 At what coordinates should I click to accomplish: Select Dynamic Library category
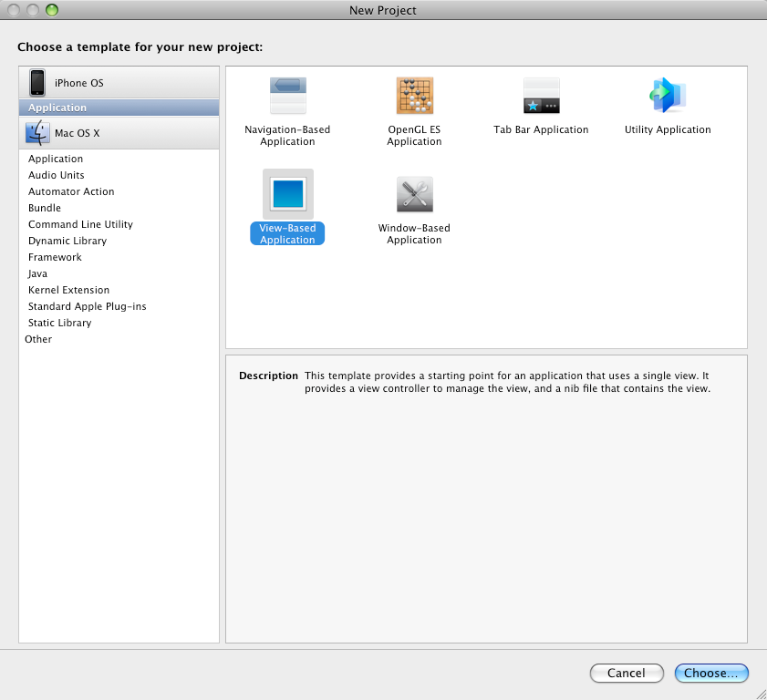pos(119,241)
